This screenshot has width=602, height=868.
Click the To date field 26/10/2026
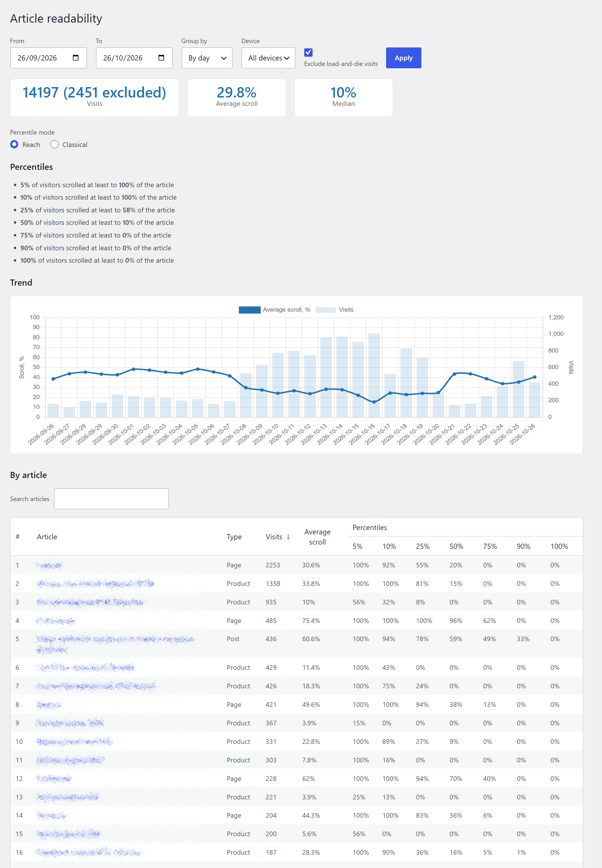pos(134,58)
